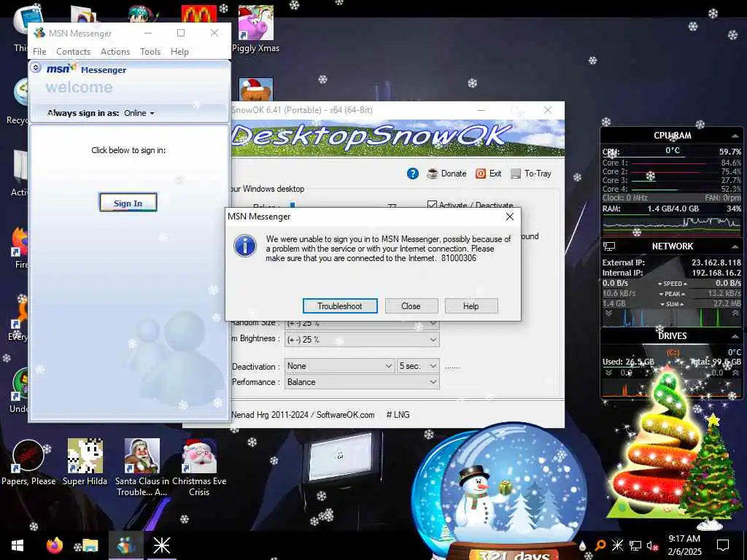Image resolution: width=747 pixels, height=560 pixels.
Task: Click the Santa hat bear desktop icon
Action: coord(256,90)
